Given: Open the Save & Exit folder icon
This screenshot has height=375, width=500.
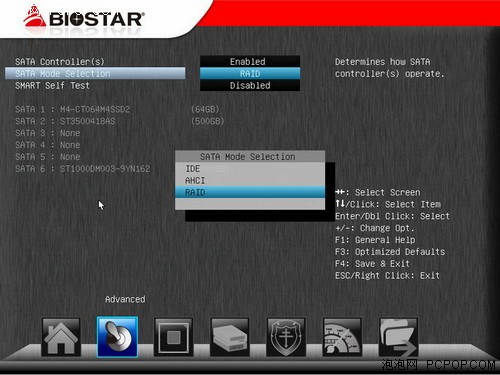Looking at the screenshot, I should click(x=398, y=337).
